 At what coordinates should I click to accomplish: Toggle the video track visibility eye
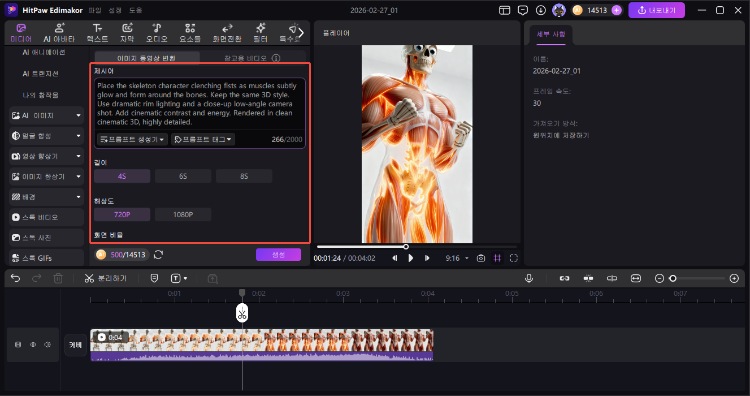(x=33, y=344)
